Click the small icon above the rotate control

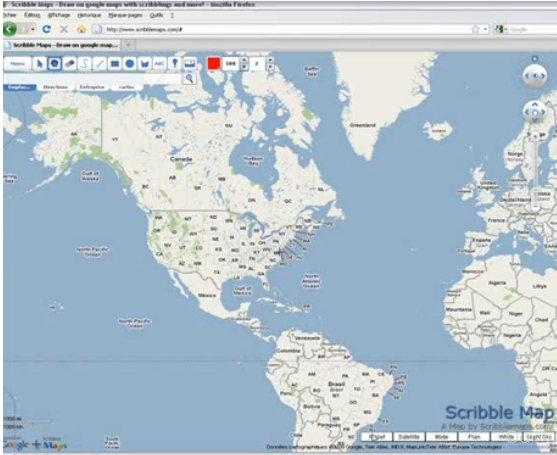click(535, 59)
